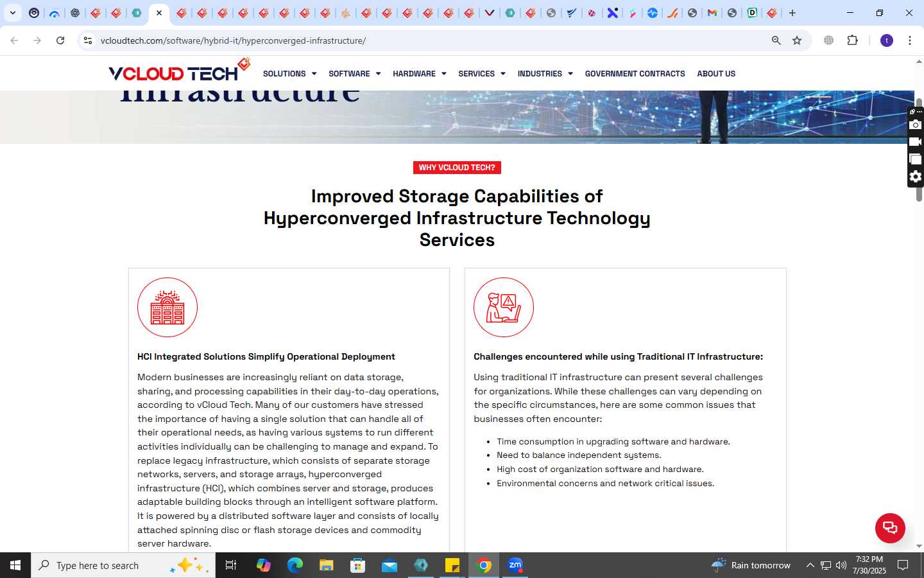The height and width of the screenshot is (578, 924).
Task: Open the live chat bubble
Action: point(890,528)
